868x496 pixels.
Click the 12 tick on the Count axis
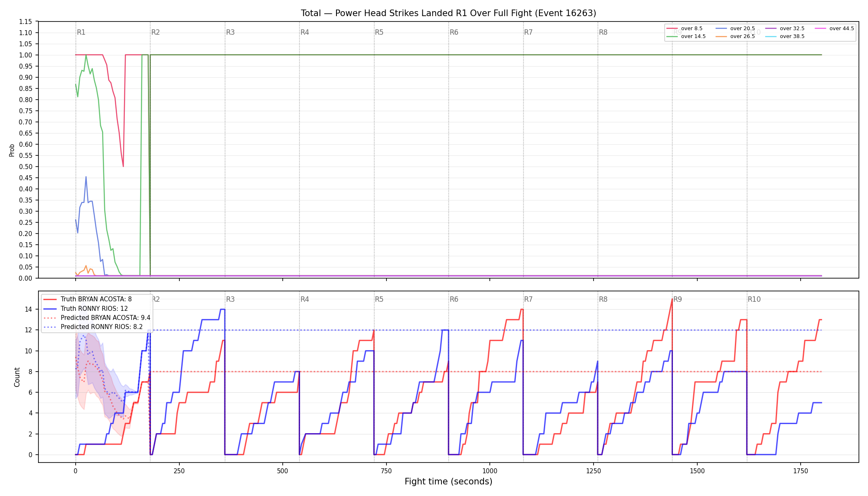(29, 330)
